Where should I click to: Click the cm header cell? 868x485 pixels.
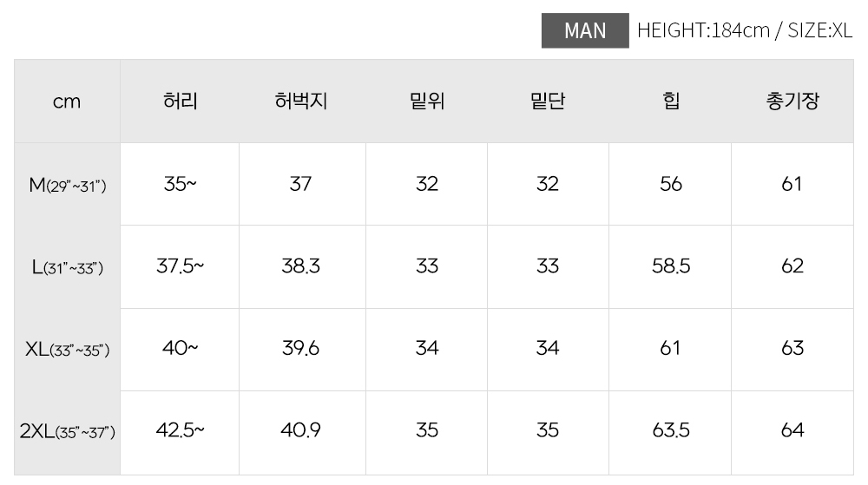pyautogui.click(x=67, y=102)
